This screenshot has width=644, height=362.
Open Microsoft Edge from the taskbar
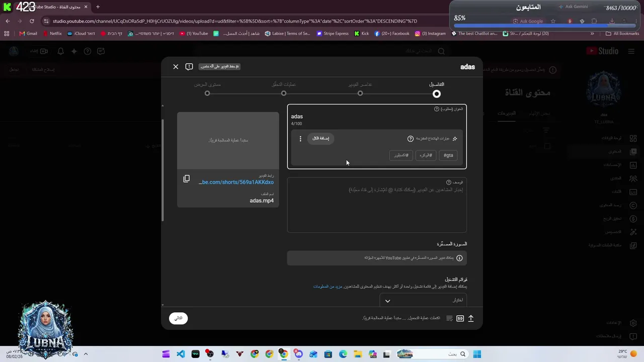[343, 354]
